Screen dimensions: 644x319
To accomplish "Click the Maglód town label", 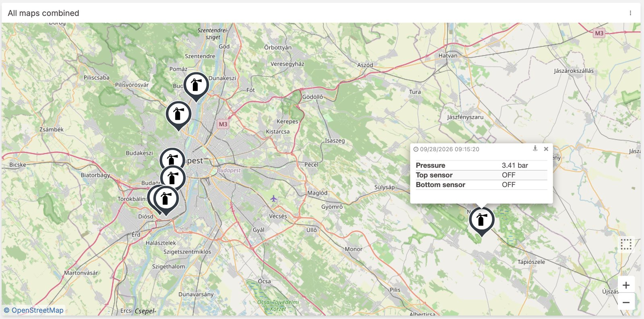I will [318, 193].
